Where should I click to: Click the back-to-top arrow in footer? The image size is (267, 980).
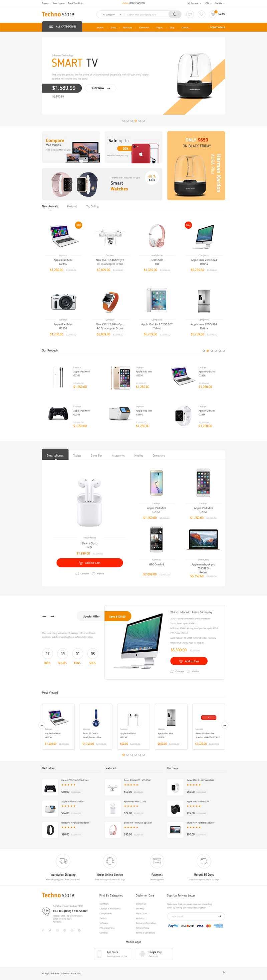coord(224,973)
